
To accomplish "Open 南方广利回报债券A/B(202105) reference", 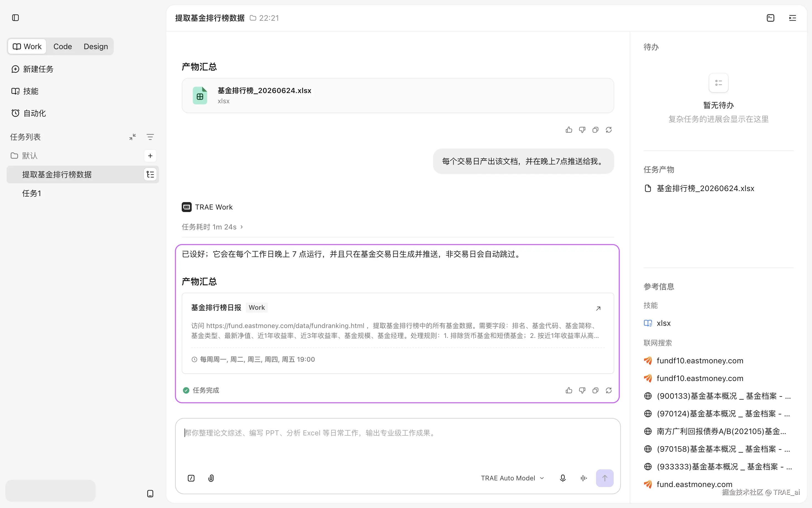I will pyautogui.click(x=715, y=431).
